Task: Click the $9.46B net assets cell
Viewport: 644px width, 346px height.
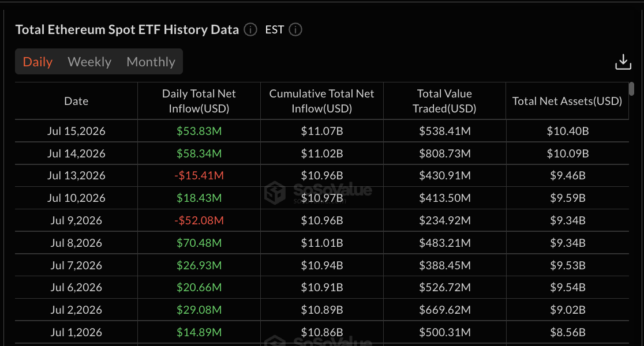Action: click(x=568, y=176)
